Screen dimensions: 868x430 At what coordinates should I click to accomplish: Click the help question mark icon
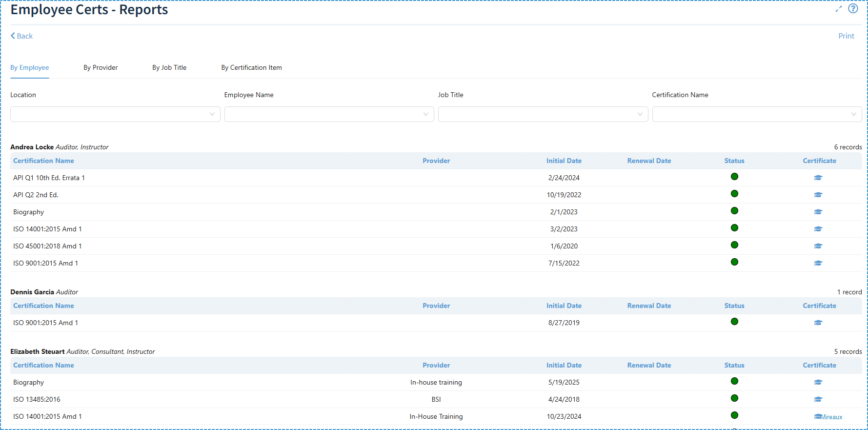pos(853,9)
